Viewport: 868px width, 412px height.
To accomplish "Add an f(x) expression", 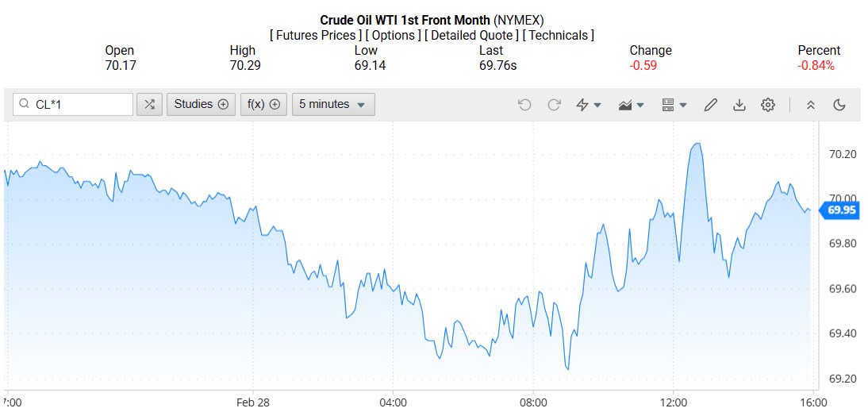I will (x=263, y=104).
